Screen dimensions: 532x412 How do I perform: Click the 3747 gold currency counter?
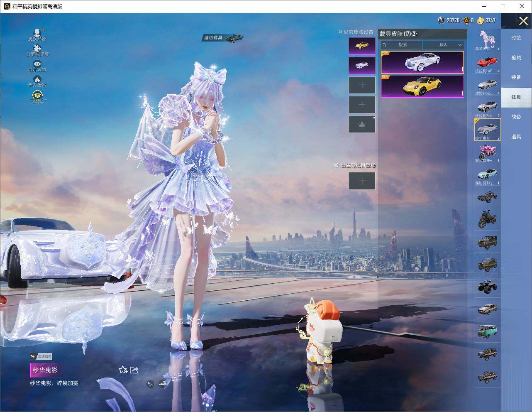tap(486, 20)
